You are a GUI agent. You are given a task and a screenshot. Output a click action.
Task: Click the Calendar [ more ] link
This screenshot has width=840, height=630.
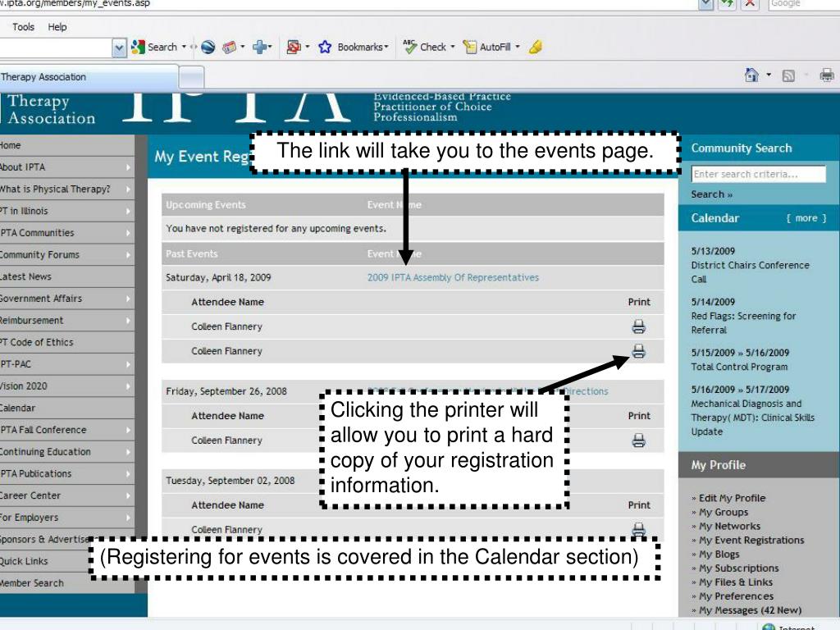pos(806,218)
